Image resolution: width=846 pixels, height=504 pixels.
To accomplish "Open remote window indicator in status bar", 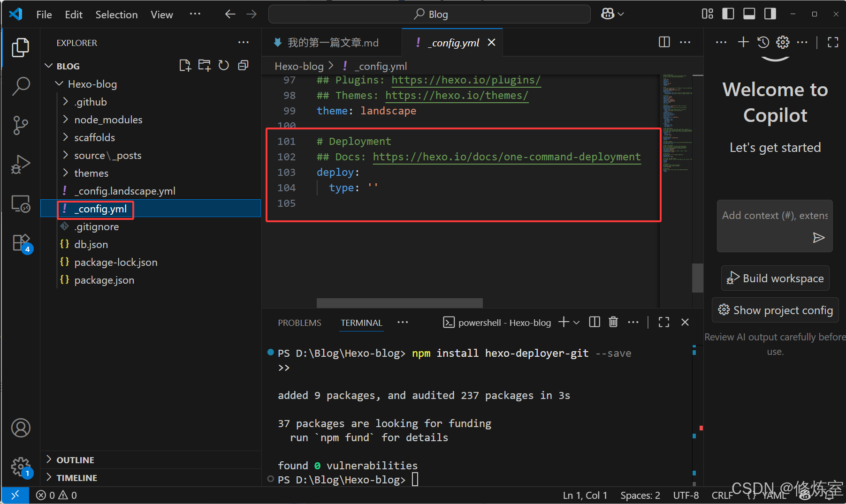I will [x=15, y=495].
